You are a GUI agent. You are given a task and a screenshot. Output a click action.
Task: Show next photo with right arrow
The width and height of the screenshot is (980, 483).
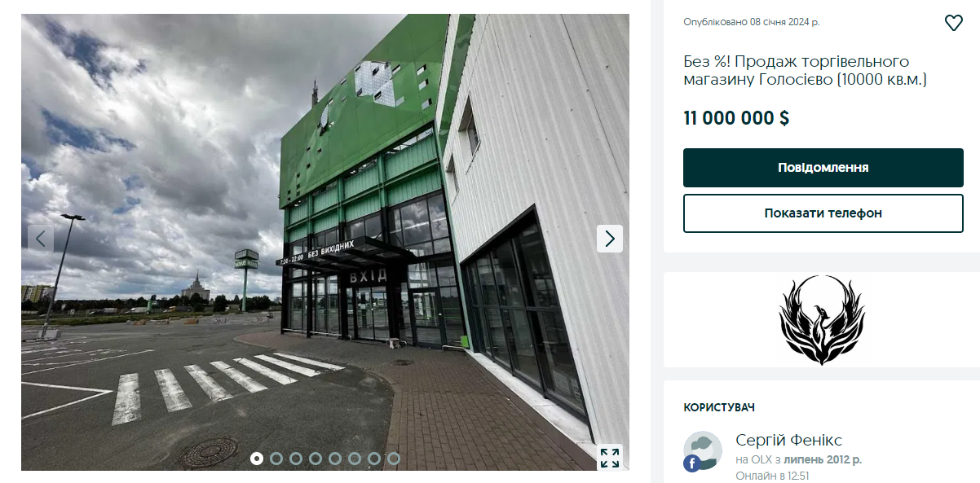[x=609, y=239]
